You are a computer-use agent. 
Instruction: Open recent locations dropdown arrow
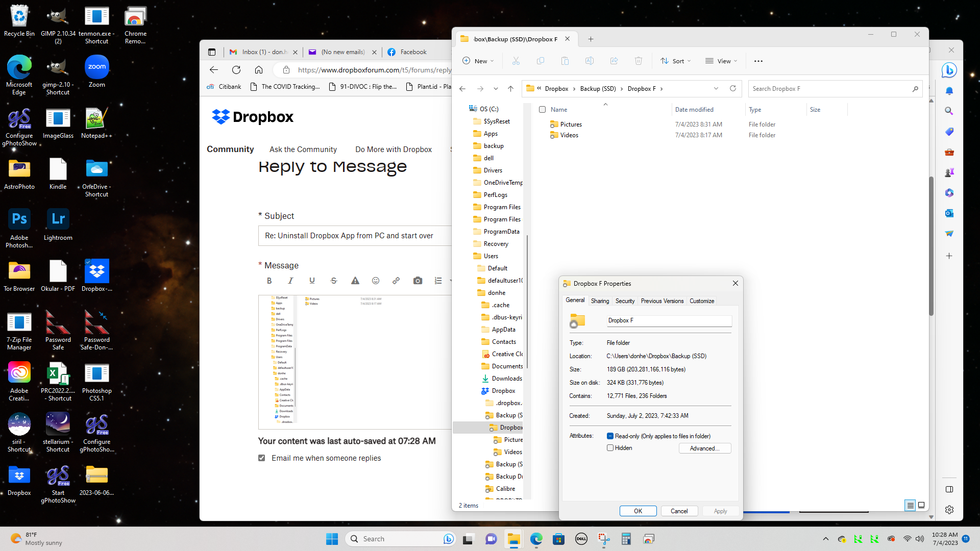coord(496,88)
